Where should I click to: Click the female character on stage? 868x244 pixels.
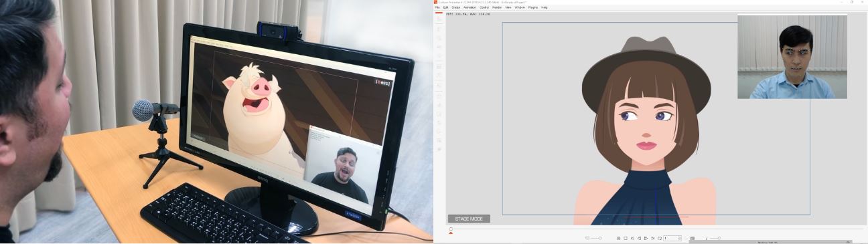pyautogui.click(x=645, y=130)
